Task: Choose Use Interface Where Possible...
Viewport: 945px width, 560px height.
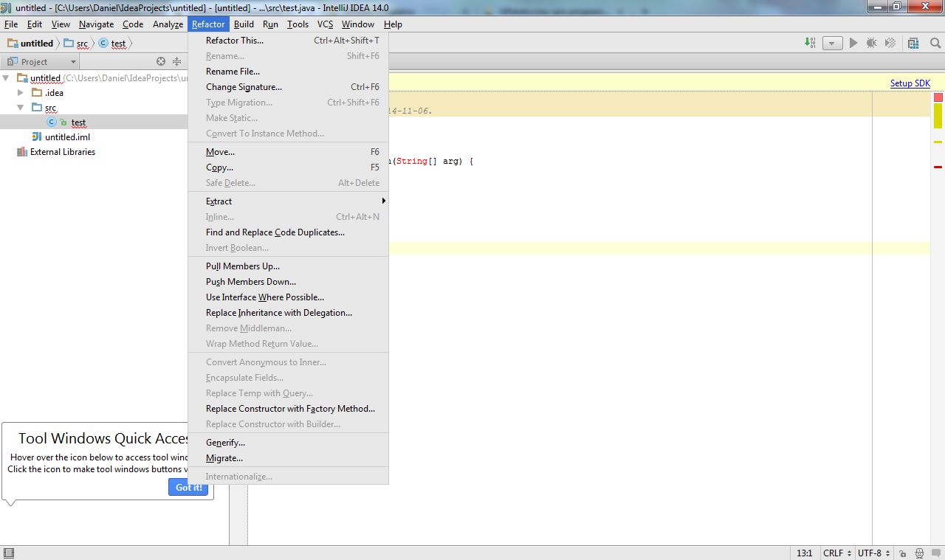Action: (x=289, y=297)
